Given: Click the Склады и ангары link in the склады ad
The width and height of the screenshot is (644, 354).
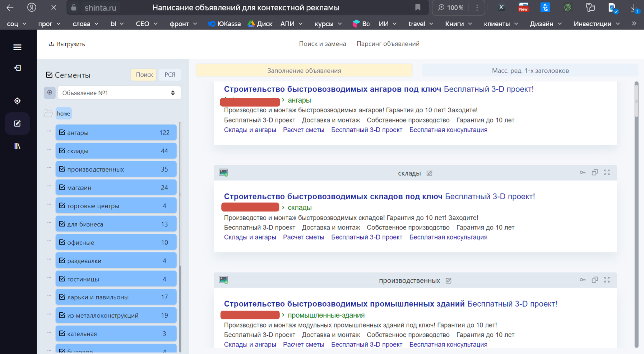Looking at the screenshot, I should click(x=250, y=237).
